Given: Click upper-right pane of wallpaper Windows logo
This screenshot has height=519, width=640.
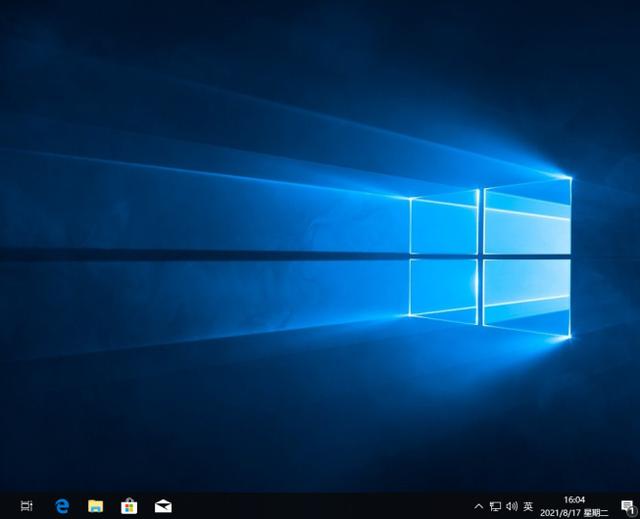Looking at the screenshot, I should click(526, 218).
